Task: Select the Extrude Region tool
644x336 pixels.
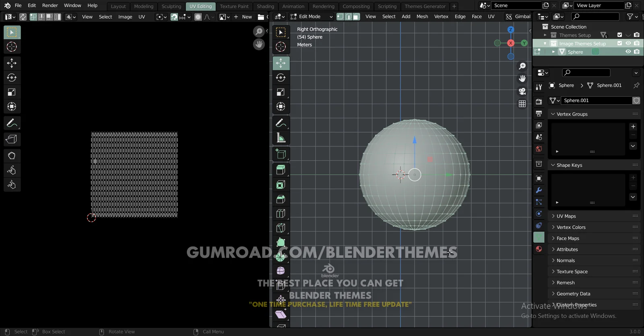Action: click(x=281, y=170)
